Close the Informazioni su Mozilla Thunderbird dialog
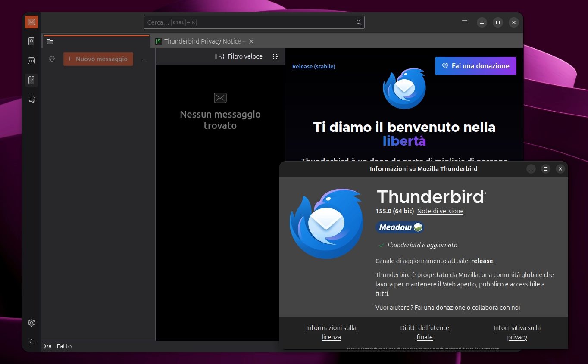The height and width of the screenshot is (364, 588). [x=560, y=169]
